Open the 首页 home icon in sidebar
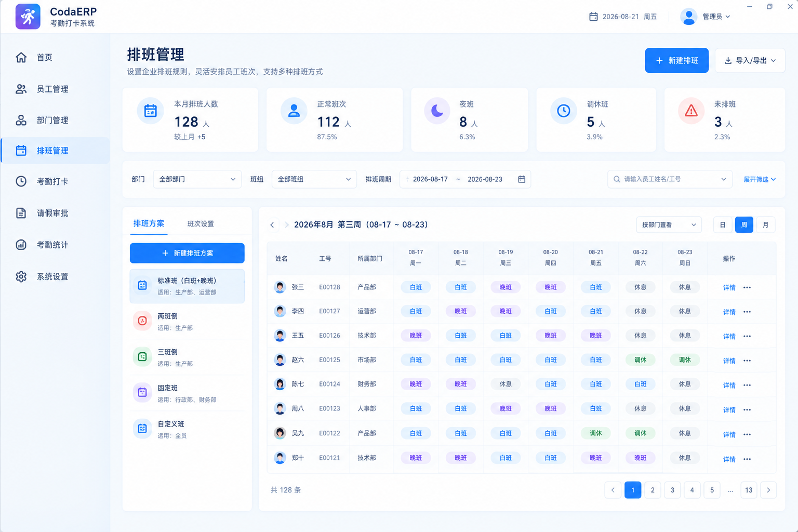 [21, 57]
